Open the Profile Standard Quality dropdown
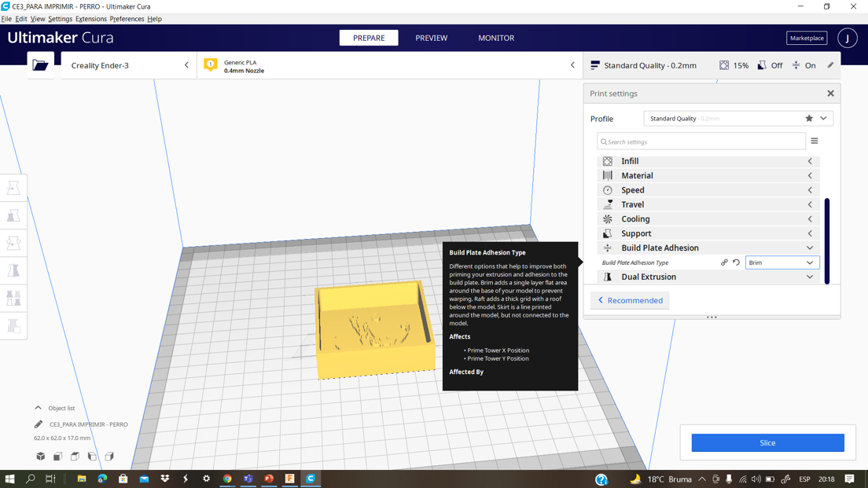Image resolution: width=868 pixels, height=488 pixels. tap(738, 119)
